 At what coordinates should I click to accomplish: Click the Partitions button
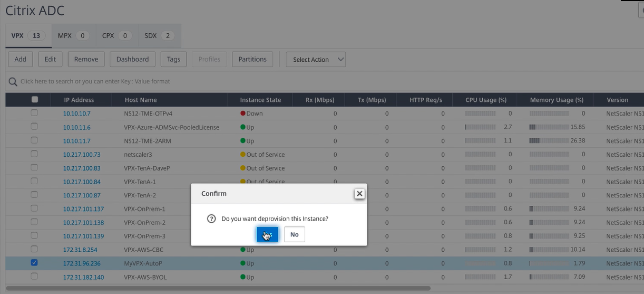click(252, 59)
